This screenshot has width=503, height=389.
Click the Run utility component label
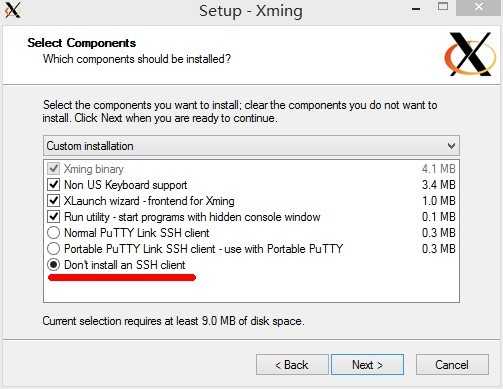(x=192, y=217)
